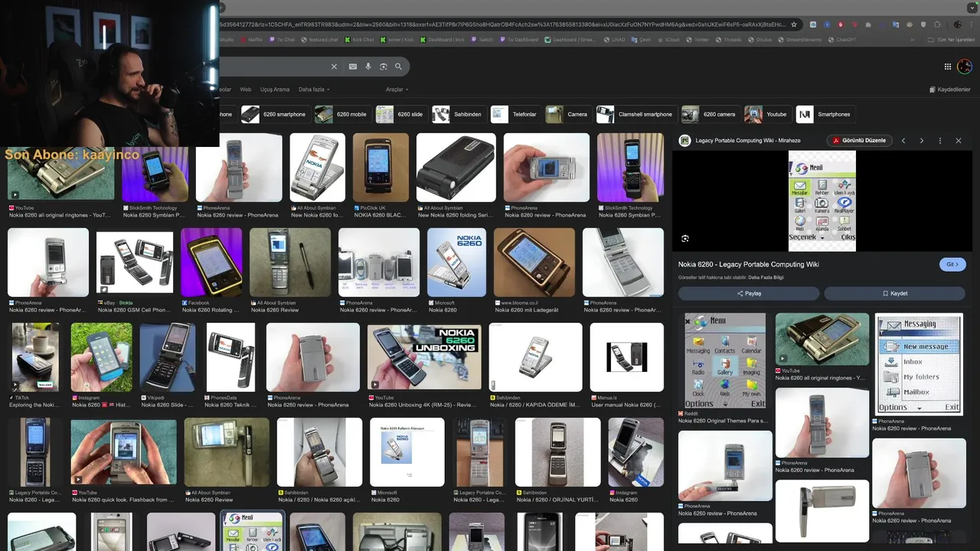980x551 pixels.
Task: Close the image preview panel
Action: [x=958, y=141]
